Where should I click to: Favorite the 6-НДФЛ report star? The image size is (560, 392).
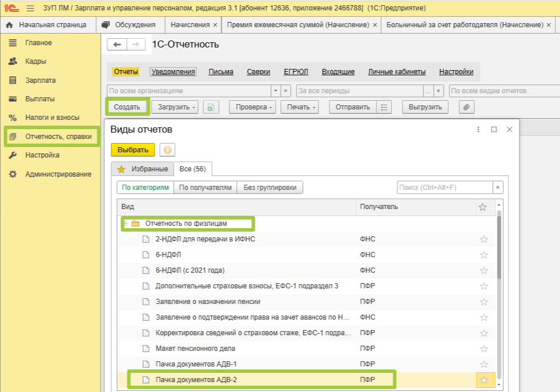[484, 255]
